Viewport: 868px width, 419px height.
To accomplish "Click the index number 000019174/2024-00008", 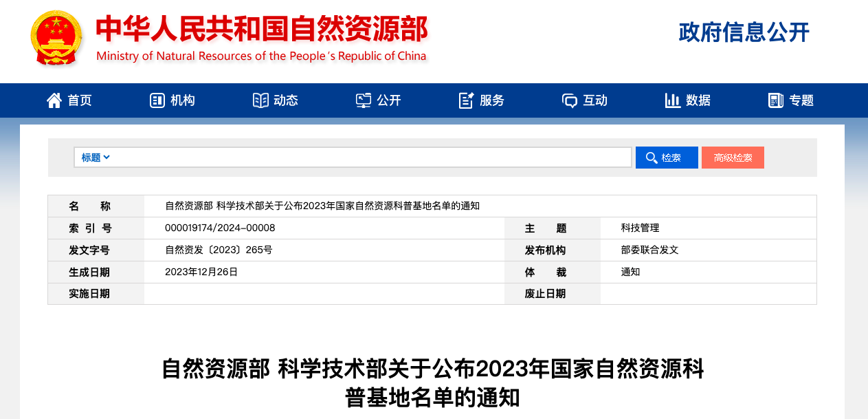I will point(220,228).
